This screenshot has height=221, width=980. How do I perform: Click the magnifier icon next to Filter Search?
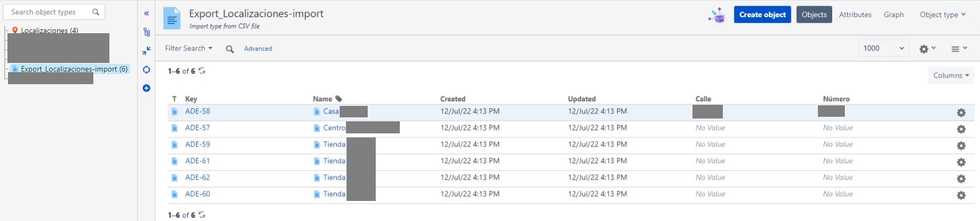pos(230,49)
